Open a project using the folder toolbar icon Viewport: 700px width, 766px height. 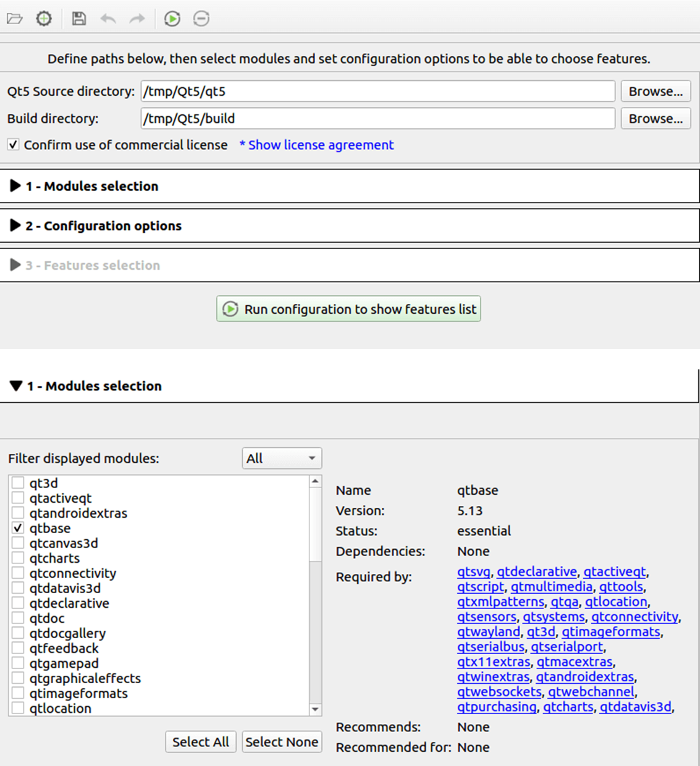pyautogui.click(x=15, y=19)
